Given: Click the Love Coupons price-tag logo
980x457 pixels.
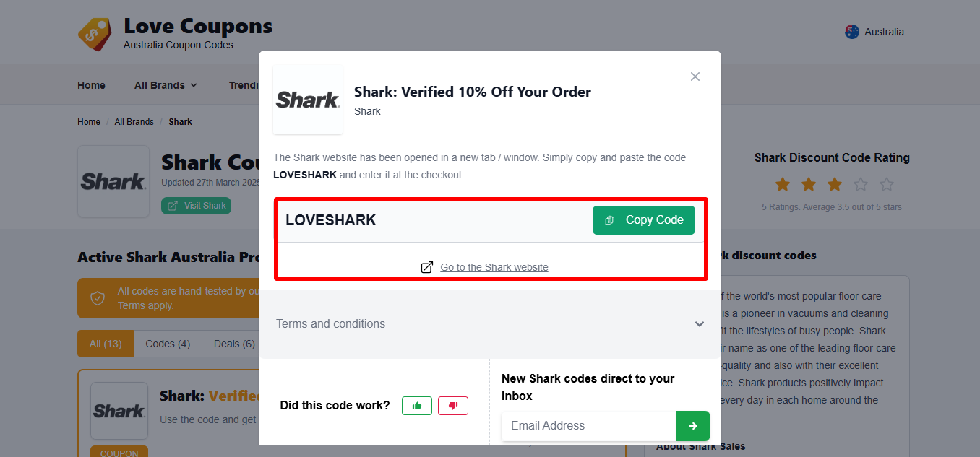Looking at the screenshot, I should 95,33.
